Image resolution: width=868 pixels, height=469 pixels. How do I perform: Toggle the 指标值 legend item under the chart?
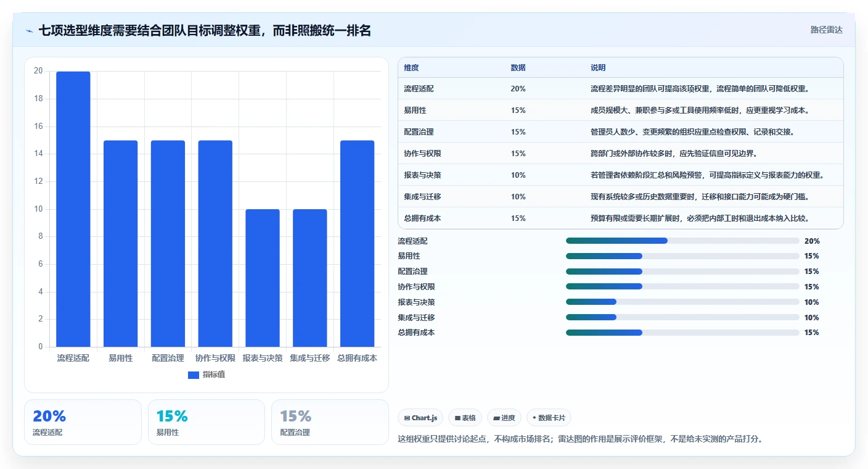click(207, 375)
